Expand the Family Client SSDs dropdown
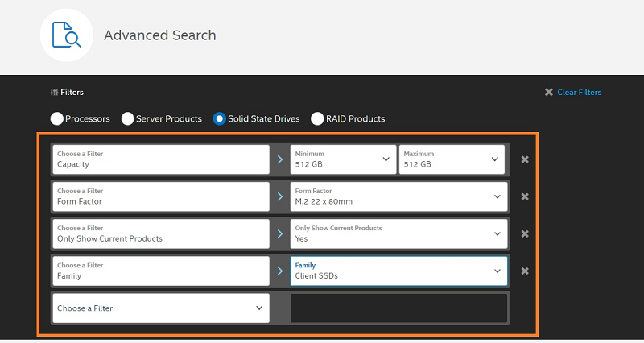The width and height of the screenshot is (644, 343). click(398, 271)
